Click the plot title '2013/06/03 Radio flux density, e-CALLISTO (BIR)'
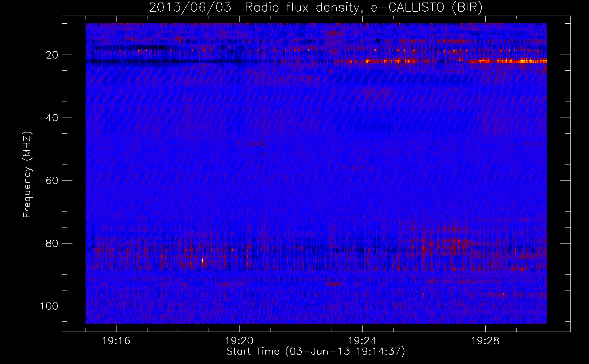 pos(316,8)
